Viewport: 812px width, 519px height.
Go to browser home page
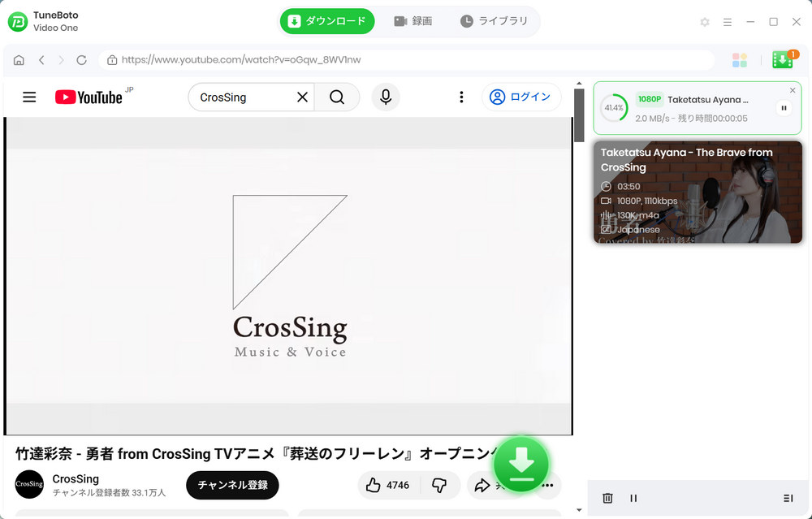tap(19, 60)
